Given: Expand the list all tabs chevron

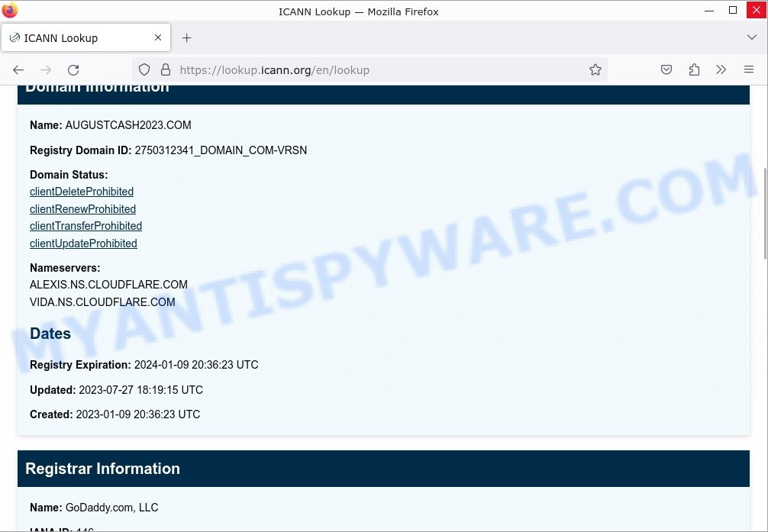Looking at the screenshot, I should [x=752, y=37].
